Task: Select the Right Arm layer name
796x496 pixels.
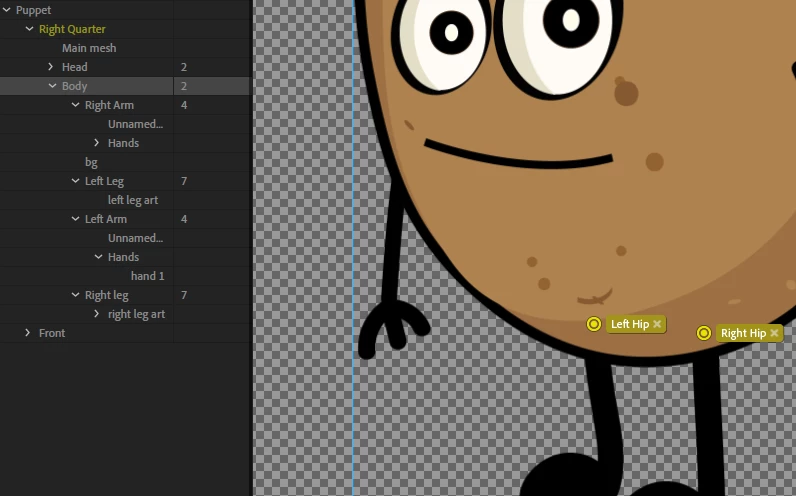Action: (109, 105)
